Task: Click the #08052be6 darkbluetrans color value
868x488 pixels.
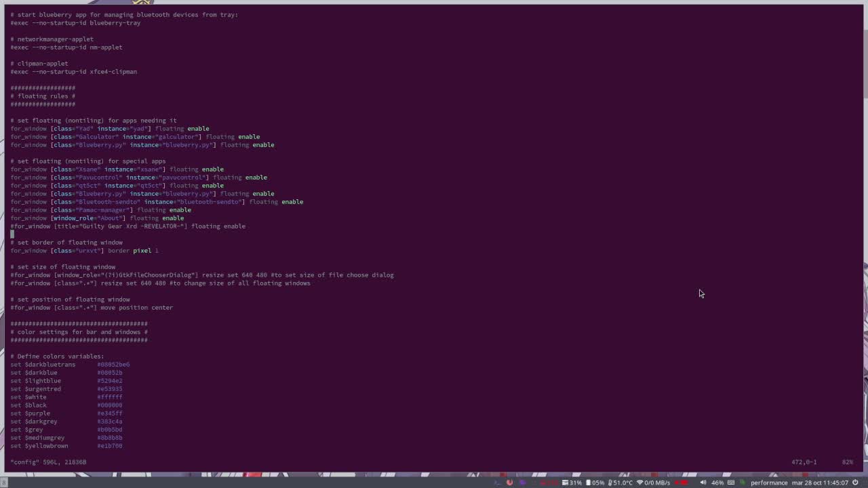Action: [113, 365]
